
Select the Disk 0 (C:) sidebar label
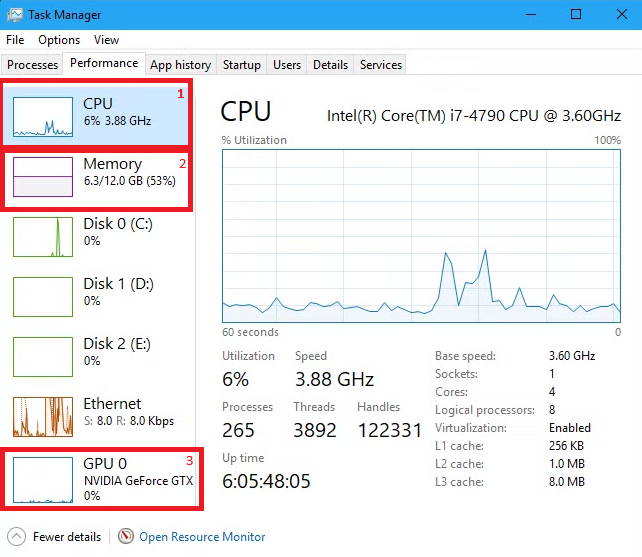point(118,224)
